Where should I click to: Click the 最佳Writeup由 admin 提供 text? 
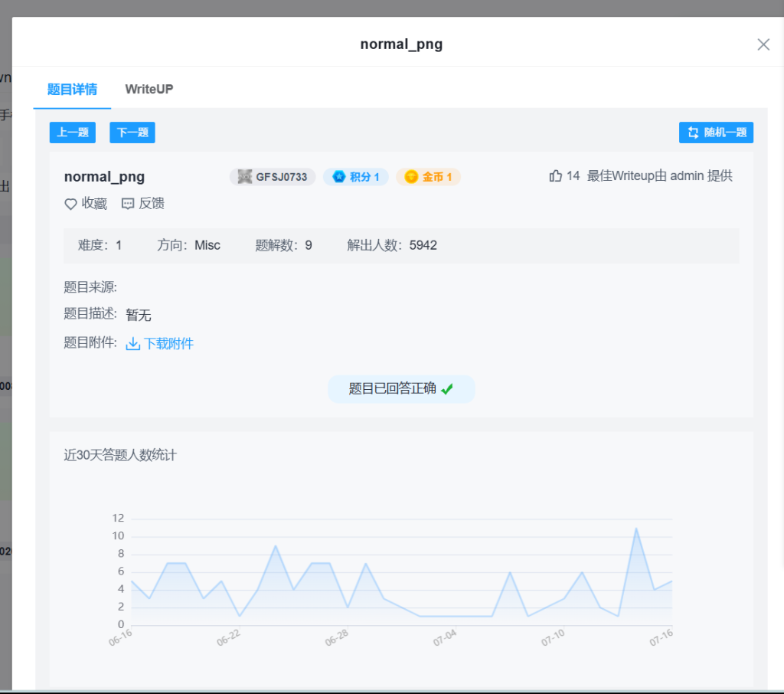(x=659, y=176)
